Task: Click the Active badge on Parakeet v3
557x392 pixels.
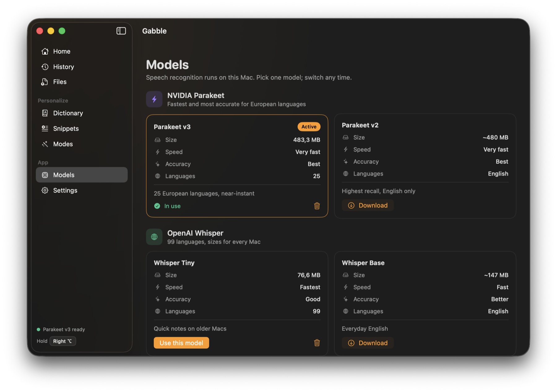Action: [309, 127]
